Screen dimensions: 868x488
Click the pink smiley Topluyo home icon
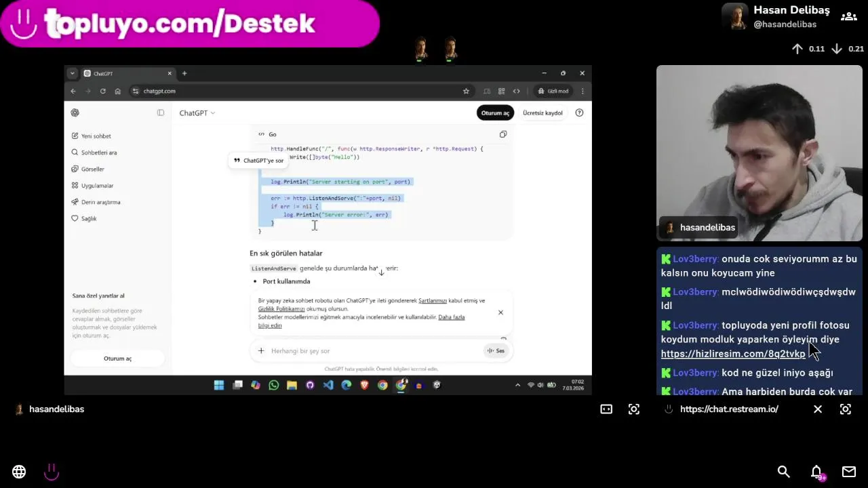[52, 472]
